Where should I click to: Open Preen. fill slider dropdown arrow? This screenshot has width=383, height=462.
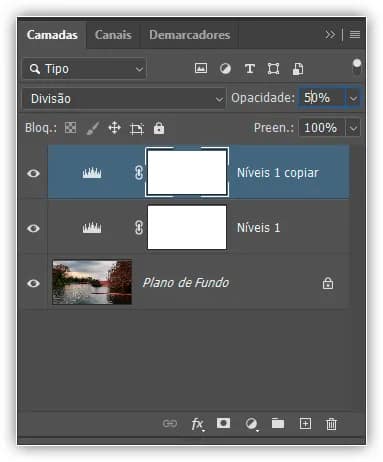click(x=353, y=128)
